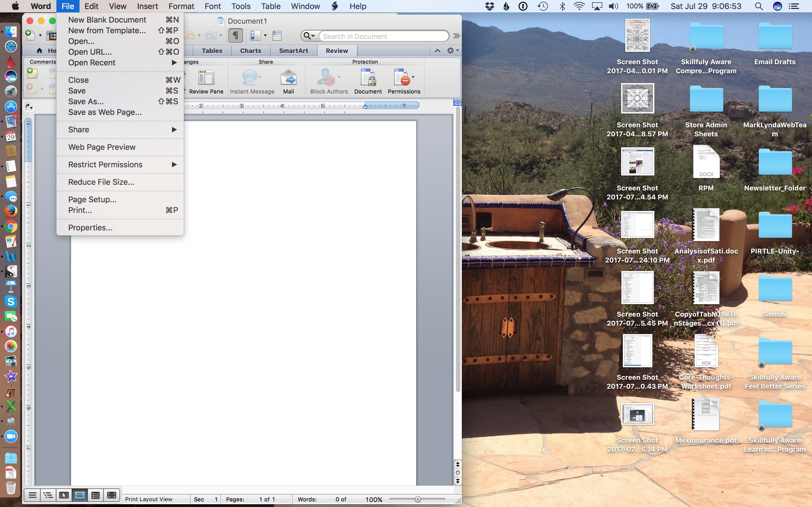The height and width of the screenshot is (507, 812).
Task: Collapse the ribbon with chevron button
Action: coord(437,51)
